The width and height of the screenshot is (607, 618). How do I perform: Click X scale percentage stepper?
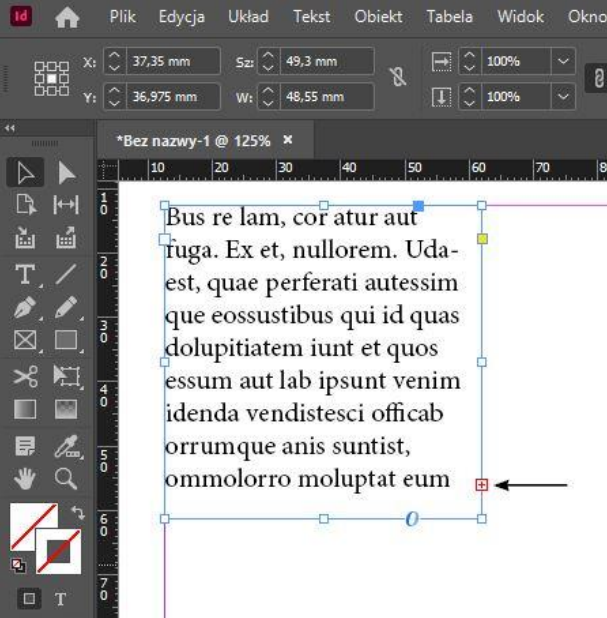469,61
